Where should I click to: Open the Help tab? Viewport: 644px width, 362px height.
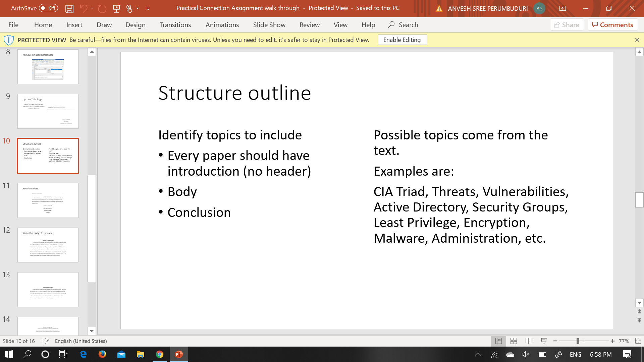pos(368,25)
